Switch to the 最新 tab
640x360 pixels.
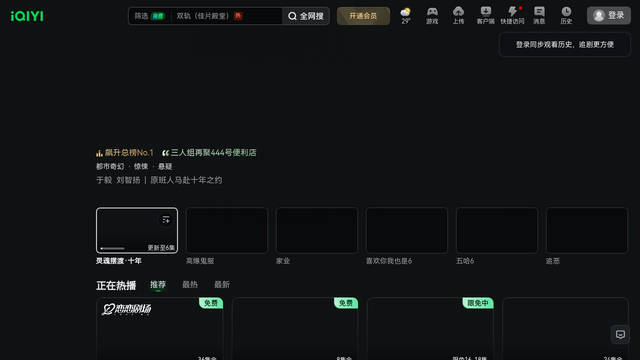coord(222,284)
